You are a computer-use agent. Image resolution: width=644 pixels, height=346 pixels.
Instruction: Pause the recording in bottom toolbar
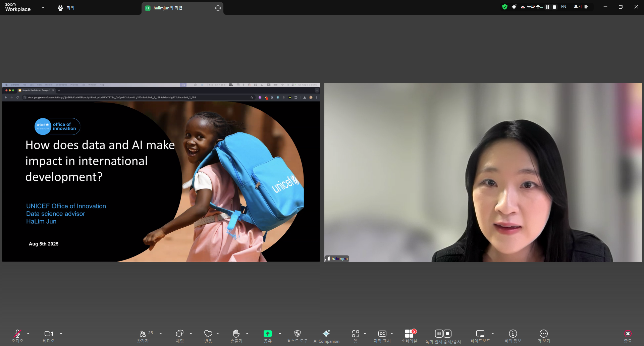(439, 334)
